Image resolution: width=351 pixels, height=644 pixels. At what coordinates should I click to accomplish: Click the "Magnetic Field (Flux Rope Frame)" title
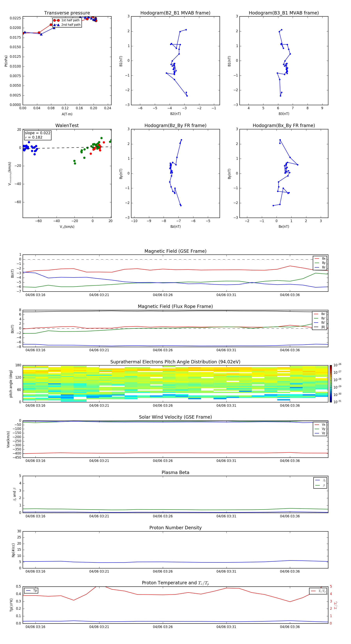(x=175, y=307)
